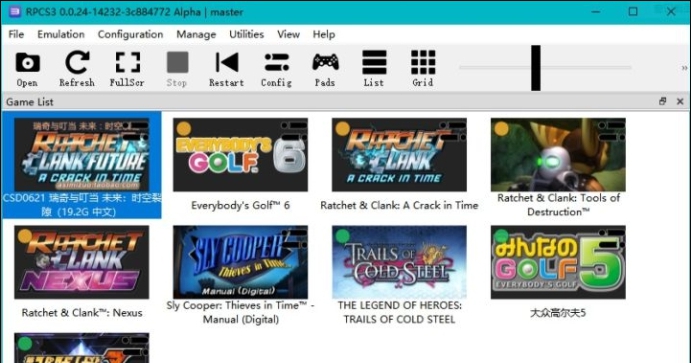The image size is (691, 363).
Task: Switch to List view
Action: coord(374,69)
